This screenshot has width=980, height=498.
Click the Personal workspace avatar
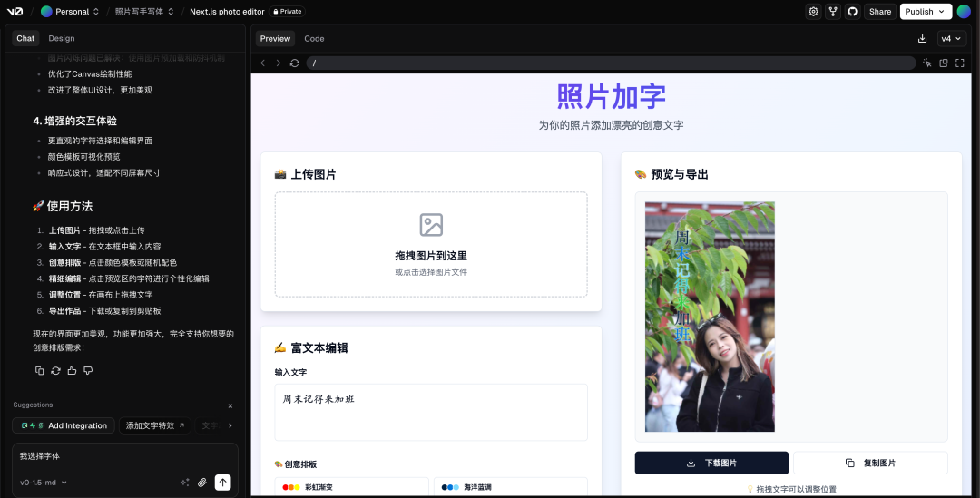pyautogui.click(x=46, y=11)
